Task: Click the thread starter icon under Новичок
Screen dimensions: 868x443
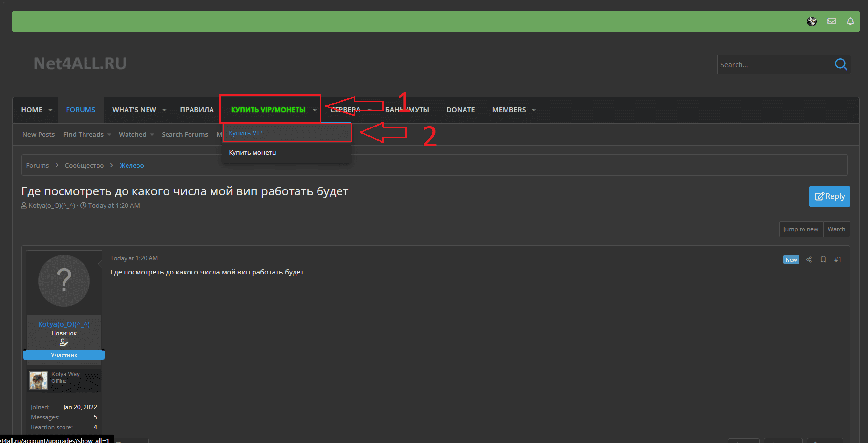Action: (64, 342)
